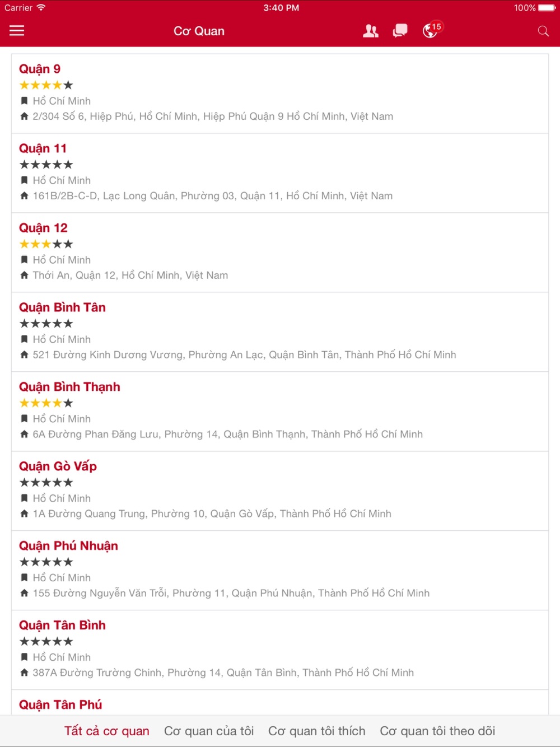Open the Quận Tân Bình listing

pos(280,650)
